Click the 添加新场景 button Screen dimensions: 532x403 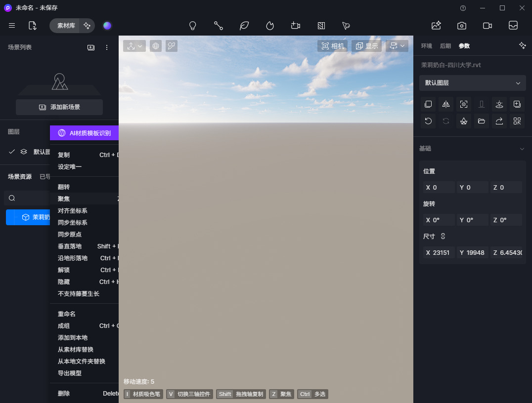tap(59, 107)
